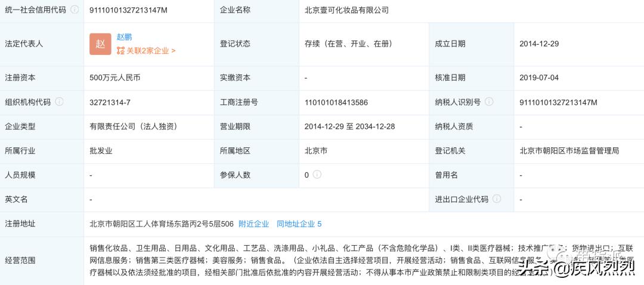The width and height of the screenshot is (644, 285).
Task: Select approval date 2019-07-04
Action: [x=539, y=78]
